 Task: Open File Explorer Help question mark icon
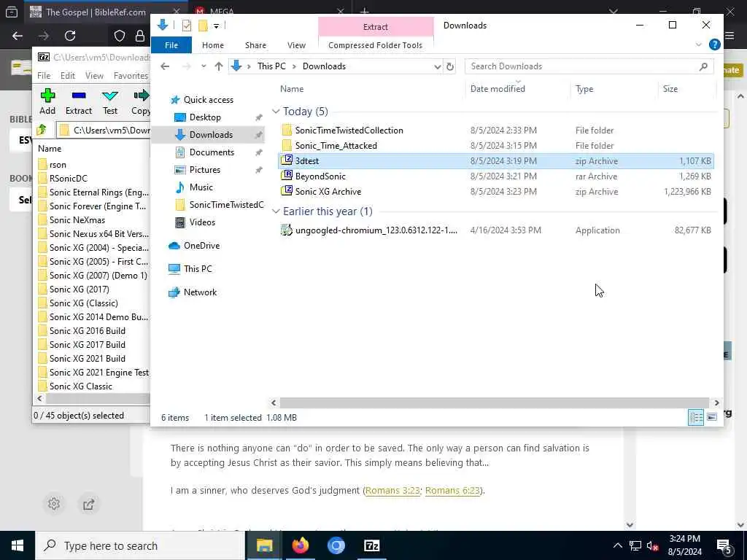coord(714,44)
